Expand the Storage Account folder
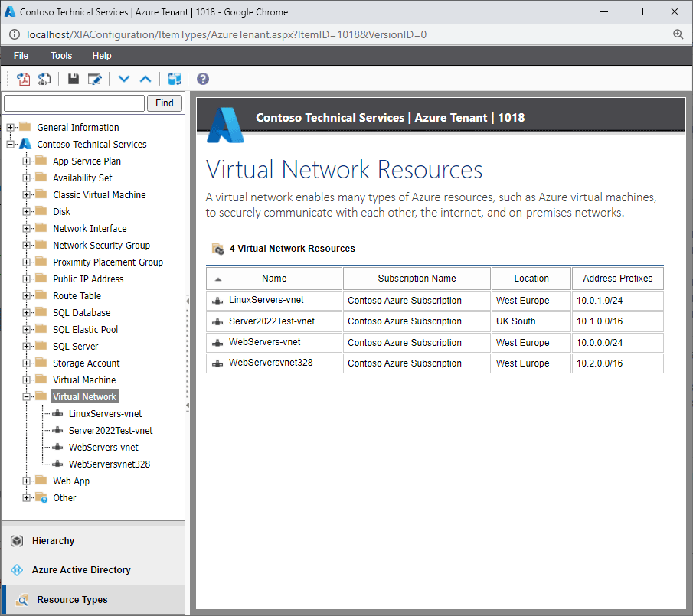Screen dimensions: 693x616 coord(27,363)
